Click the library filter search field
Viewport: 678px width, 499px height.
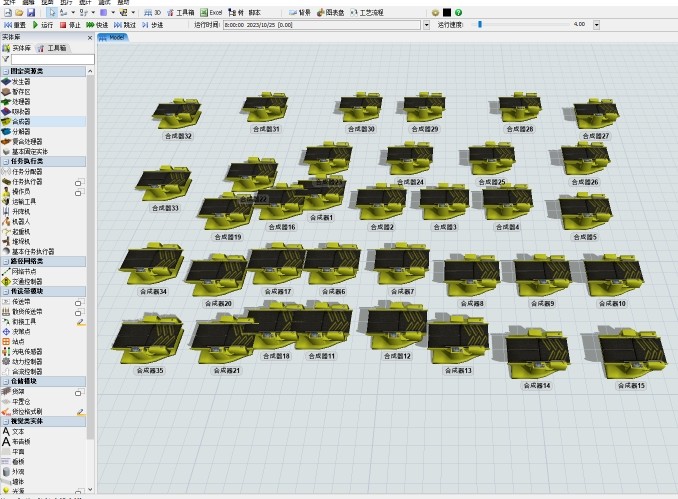coord(52,59)
